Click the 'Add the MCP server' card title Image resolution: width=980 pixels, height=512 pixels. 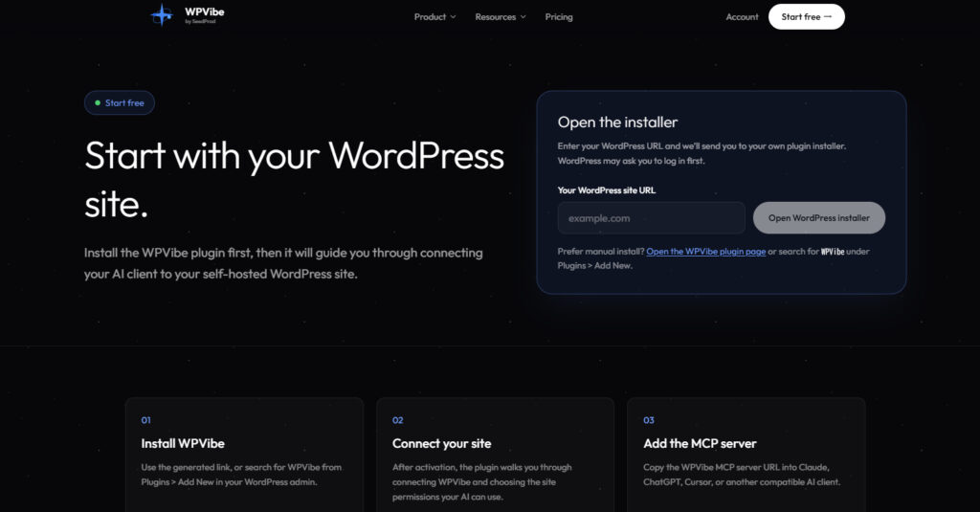coord(700,443)
